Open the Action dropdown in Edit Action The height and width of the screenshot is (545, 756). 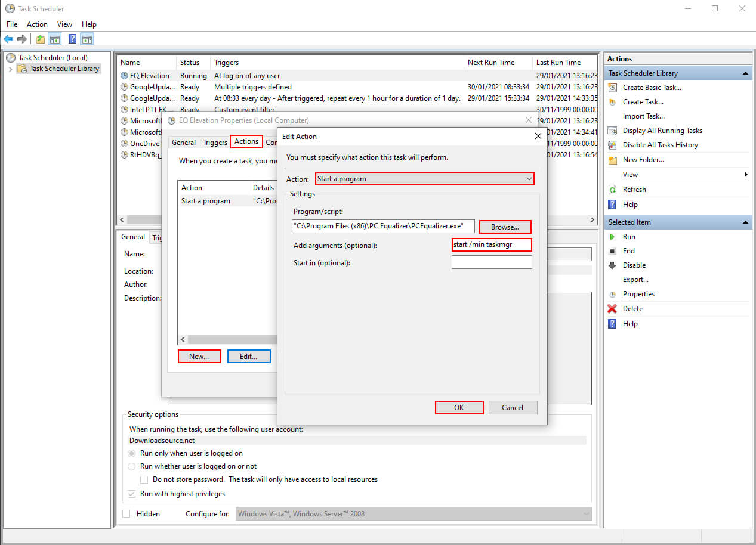pos(424,179)
